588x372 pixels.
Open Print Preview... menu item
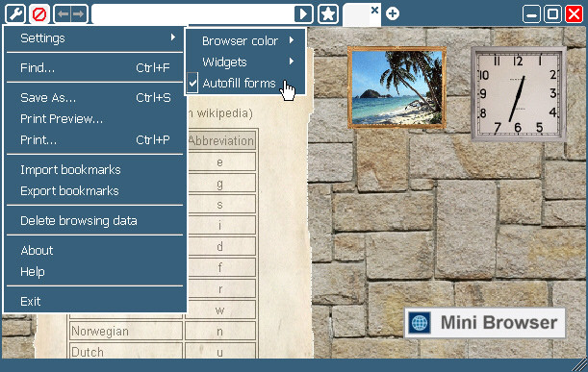(95, 119)
